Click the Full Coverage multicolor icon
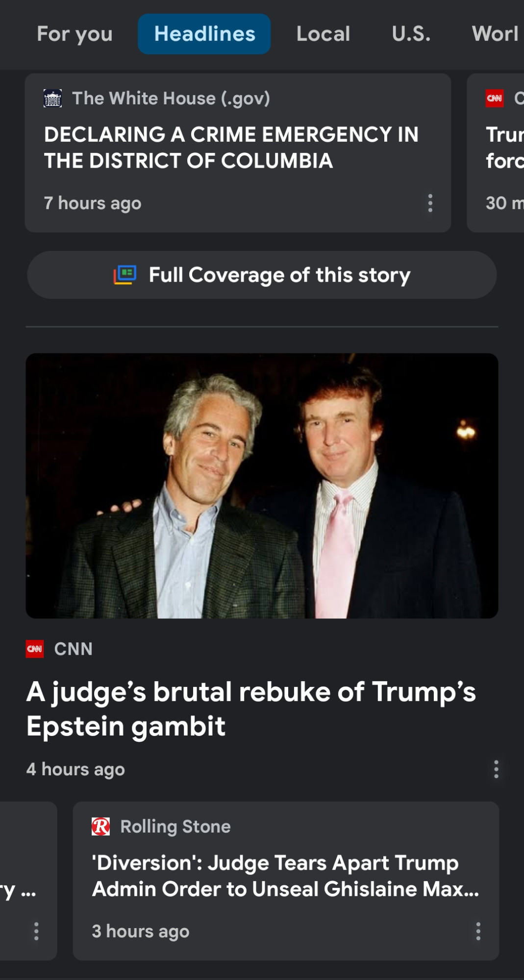This screenshot has height=980, width=524. 125,275
